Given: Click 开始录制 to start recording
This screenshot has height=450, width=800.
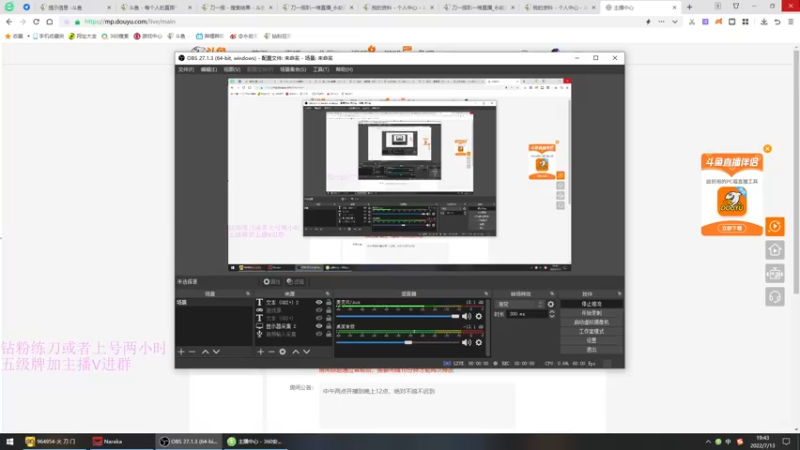Looking at the screenshot, I should tap(591, 313).
